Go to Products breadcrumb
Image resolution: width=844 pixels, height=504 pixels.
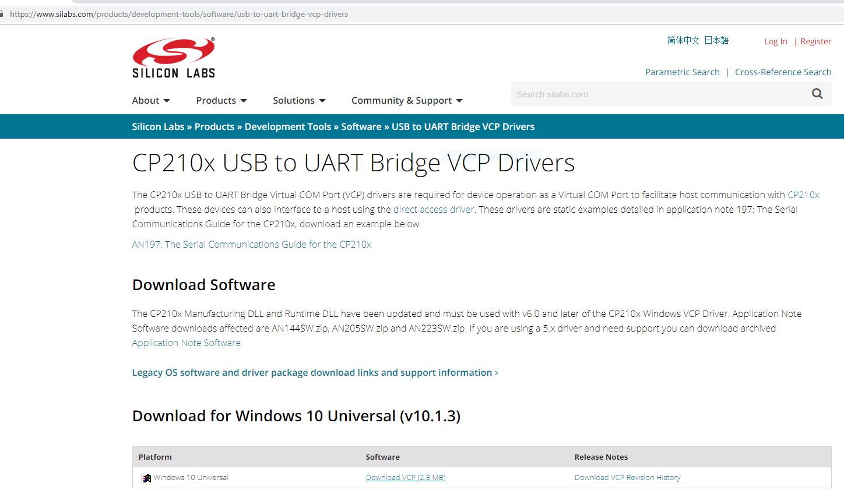pyautogui.click(x=214, y=126)
